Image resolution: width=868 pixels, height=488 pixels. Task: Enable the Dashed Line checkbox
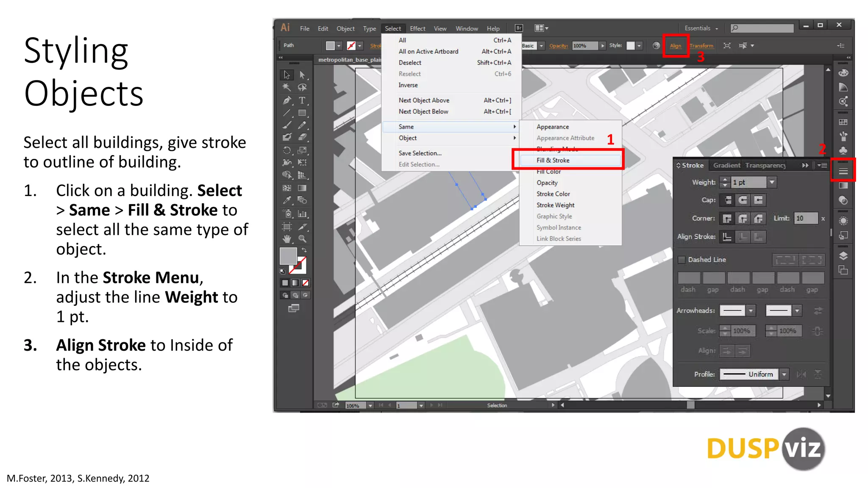[x=682, y=260]
